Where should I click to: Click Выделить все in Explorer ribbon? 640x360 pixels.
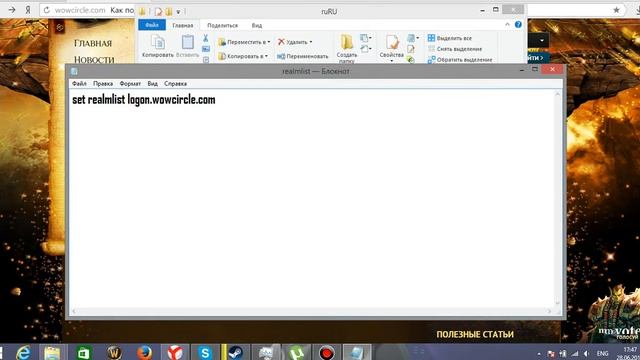pyautogui.click(x=450, y=38)
